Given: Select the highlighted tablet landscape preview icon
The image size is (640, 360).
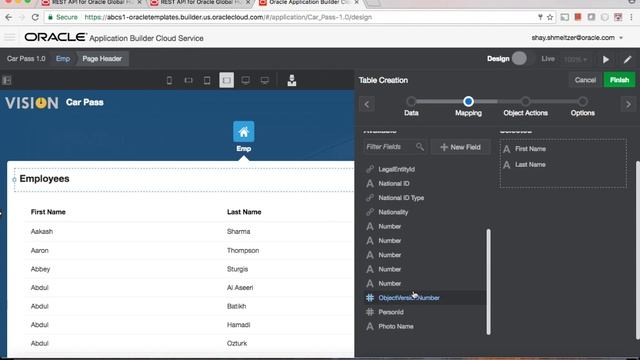Looking at the screenshot, I should click(x=227, y=80).
